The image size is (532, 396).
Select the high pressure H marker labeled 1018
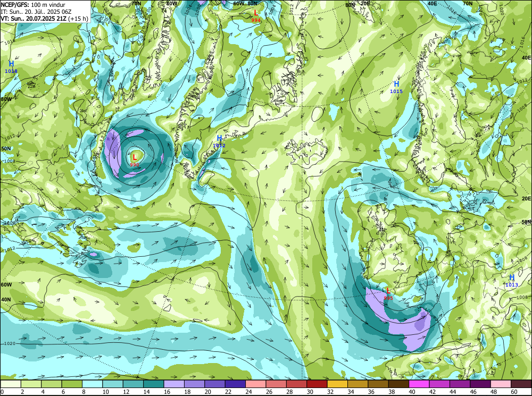[x=11, y=64]
